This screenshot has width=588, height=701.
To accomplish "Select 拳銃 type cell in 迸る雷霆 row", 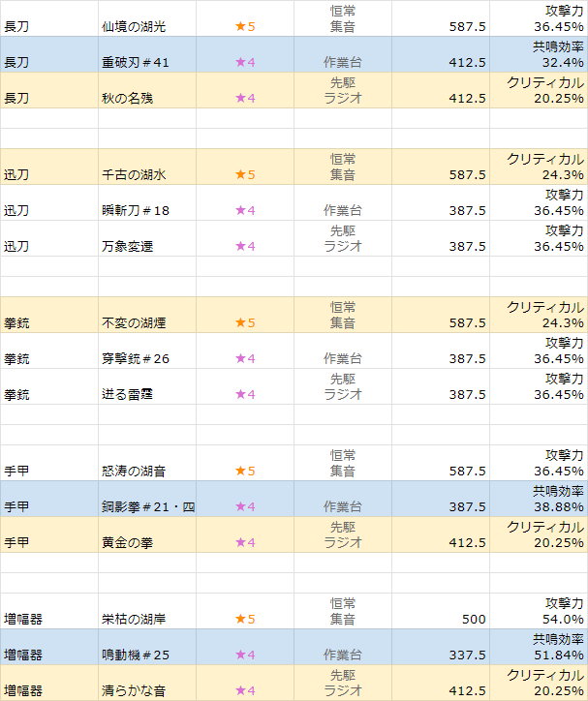I will coord(49,386).
